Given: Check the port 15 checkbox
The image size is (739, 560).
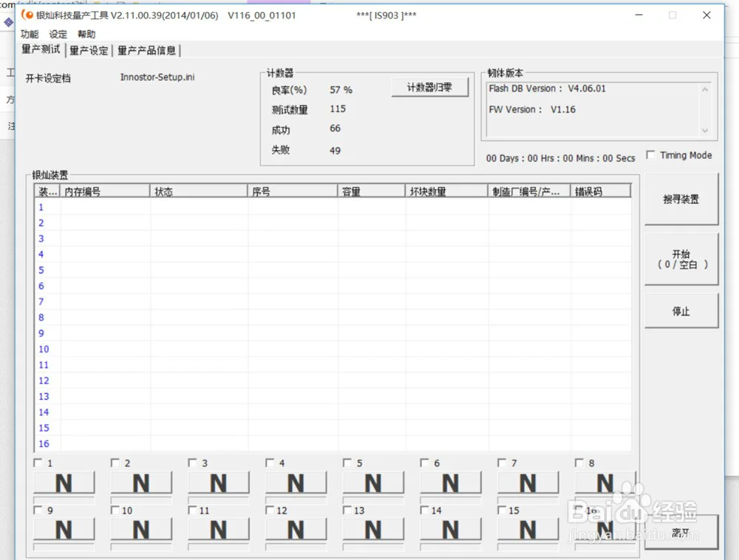Looking at the screenshot, I should pos(502,510).
